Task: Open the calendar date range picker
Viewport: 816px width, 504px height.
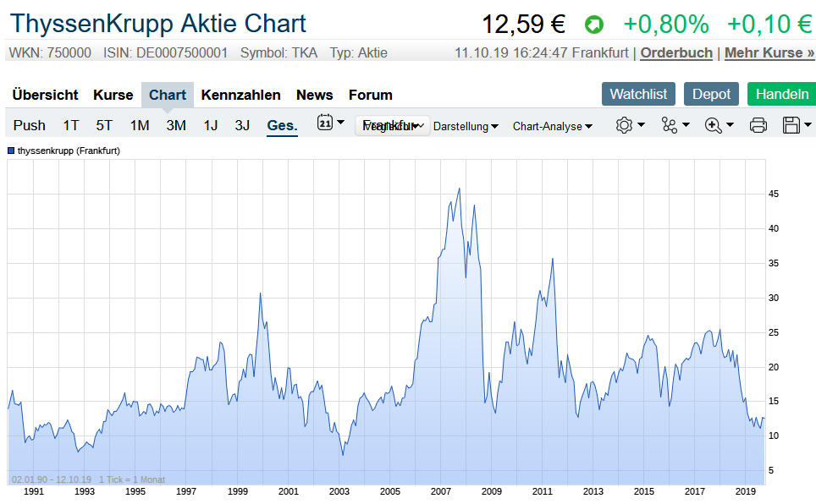Action: [326, 123]
